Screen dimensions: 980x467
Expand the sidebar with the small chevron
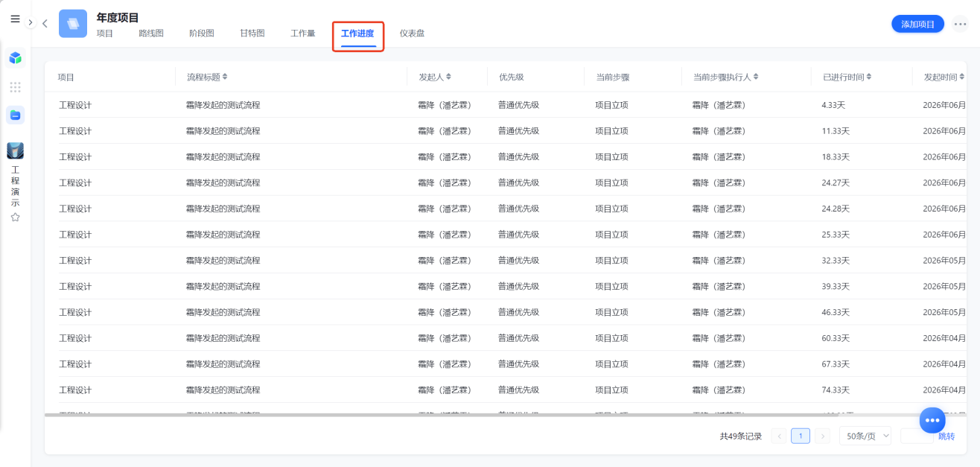(31, 23)
